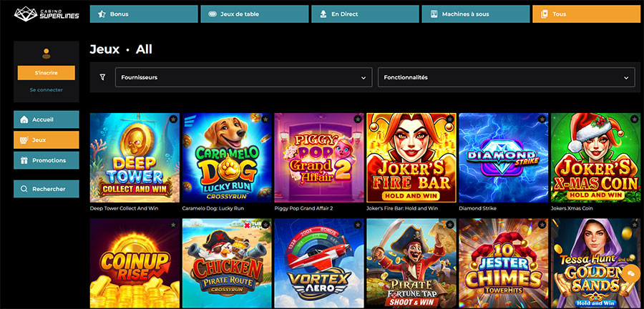This screenshot has height=309, width=644.
Task: Click the chip icon in Jeux de table tab
Action: pos(213,14)
